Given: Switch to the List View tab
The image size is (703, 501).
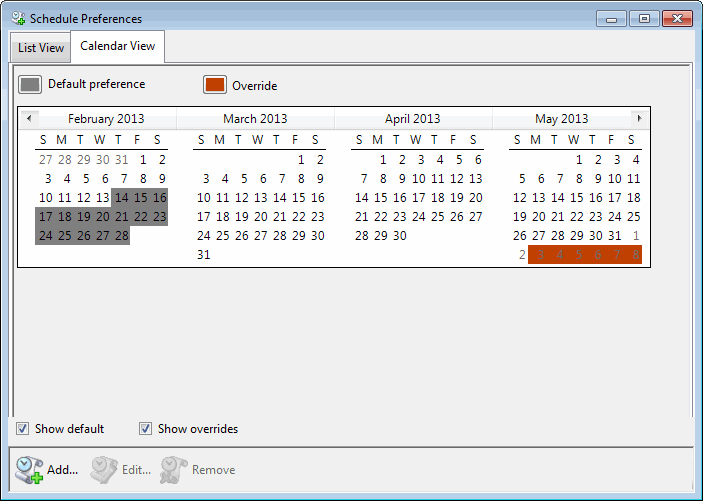Looking at the screenshot, I should point(40,48).
